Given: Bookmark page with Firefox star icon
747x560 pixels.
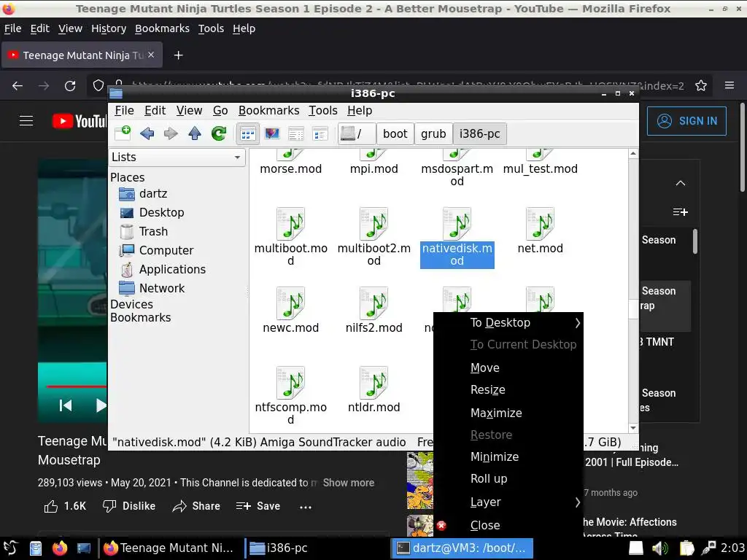Looking at the screenshot, I should [701, 86].
